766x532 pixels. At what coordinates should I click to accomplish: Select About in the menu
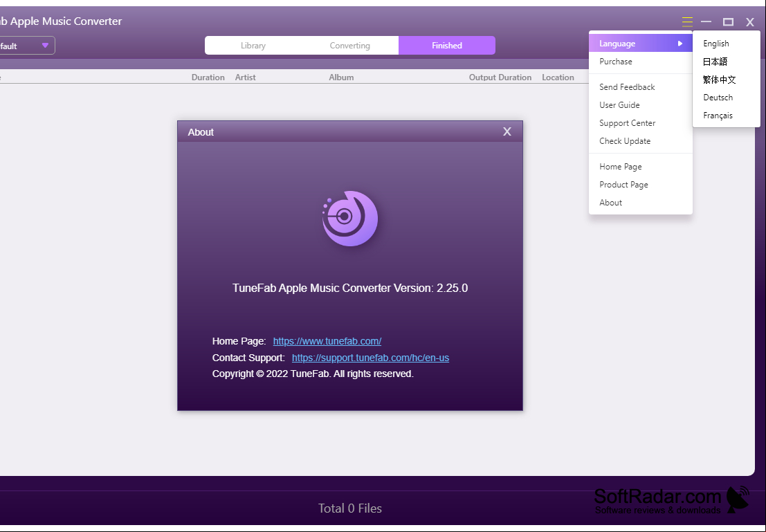[x=641, y=203]
